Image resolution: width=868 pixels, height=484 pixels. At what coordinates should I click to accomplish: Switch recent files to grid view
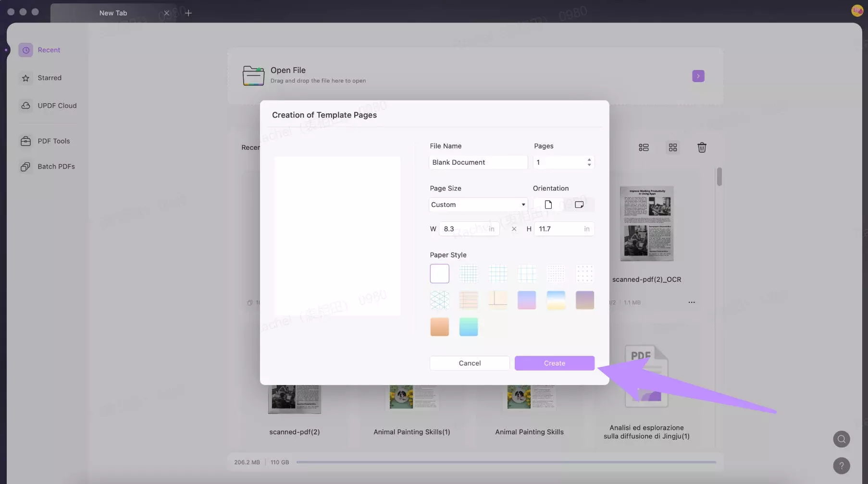(673, 147)
